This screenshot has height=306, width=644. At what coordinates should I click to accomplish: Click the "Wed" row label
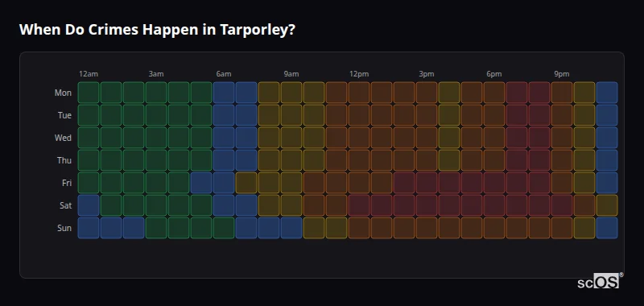click(x=63, y=138)
